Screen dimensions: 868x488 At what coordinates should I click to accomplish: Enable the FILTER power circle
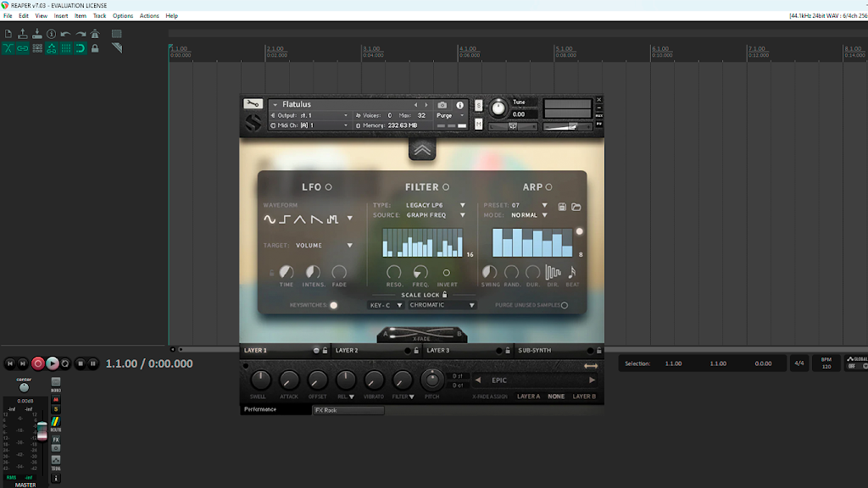coord(446,187)
